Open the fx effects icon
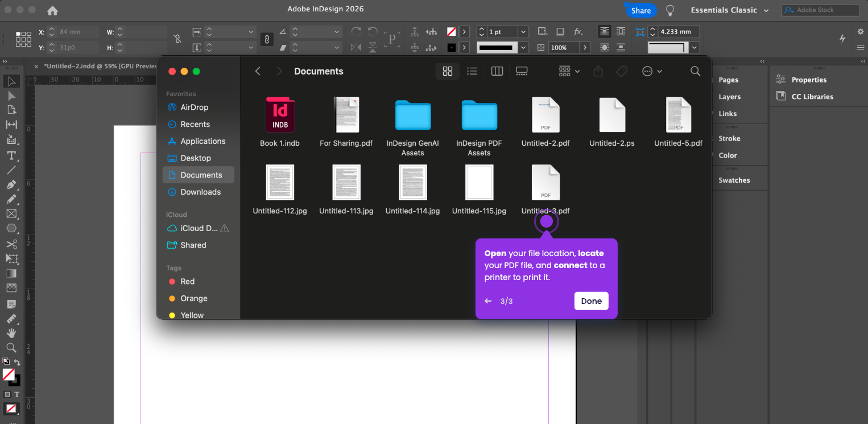Image resolution: width=868 pixels, height=424 pixels. (578, 31)
